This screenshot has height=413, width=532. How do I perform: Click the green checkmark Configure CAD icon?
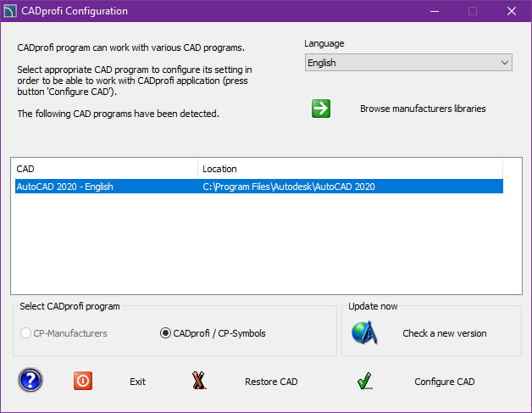[x=365, y=381]
